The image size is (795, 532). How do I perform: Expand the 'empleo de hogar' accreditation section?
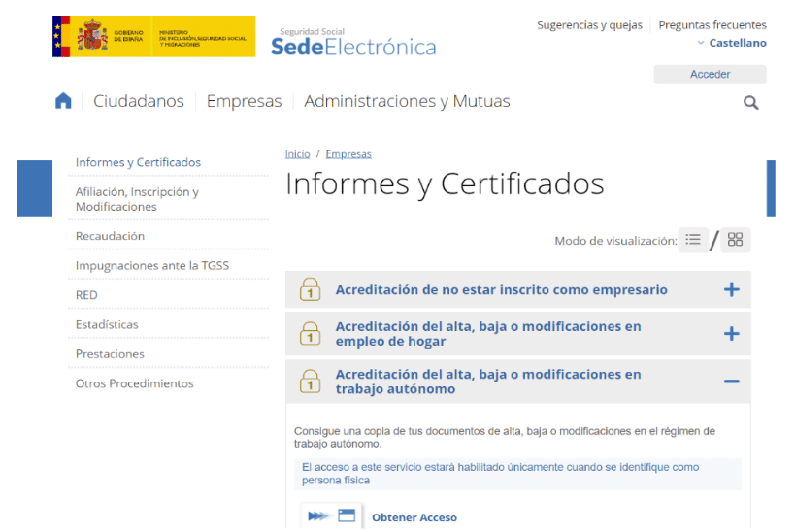pyautogui.click(x=731, y=334)
